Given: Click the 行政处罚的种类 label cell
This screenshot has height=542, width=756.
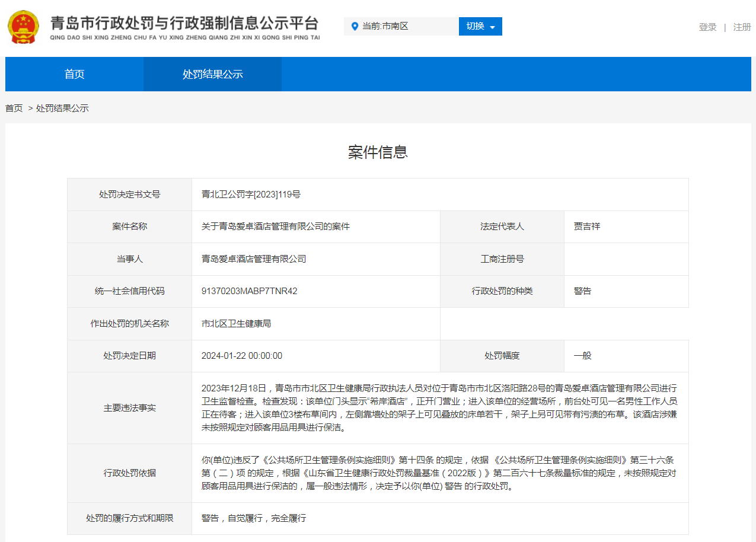Looking at the screenshot, I should (x=502, y=291).
